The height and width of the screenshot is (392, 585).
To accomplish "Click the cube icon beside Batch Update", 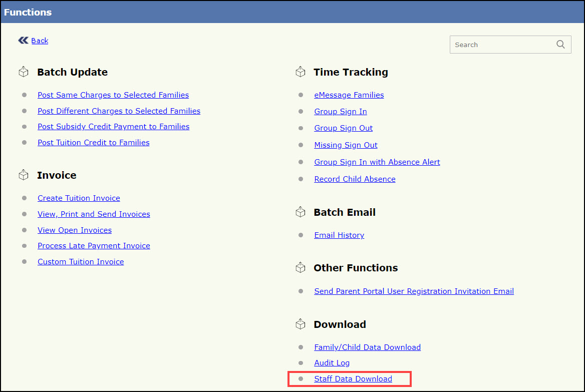I will (24, 72).
